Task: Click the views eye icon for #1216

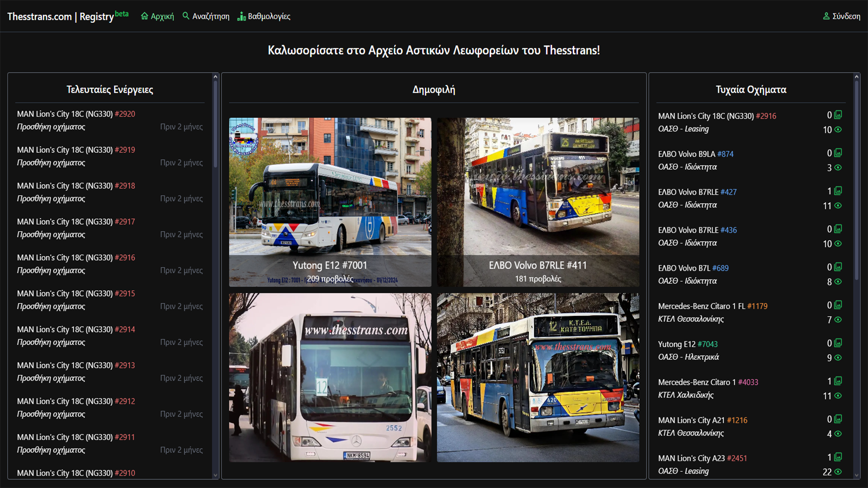Action: click(838, 434)
